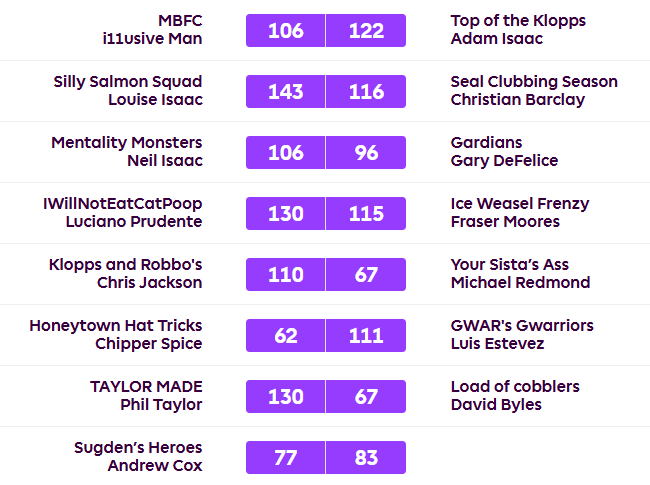Screen dimensions: 650x485
Task: Open the Honeytown Hat Tricks team
Action: pyautogui.click(x=116, y=326)
